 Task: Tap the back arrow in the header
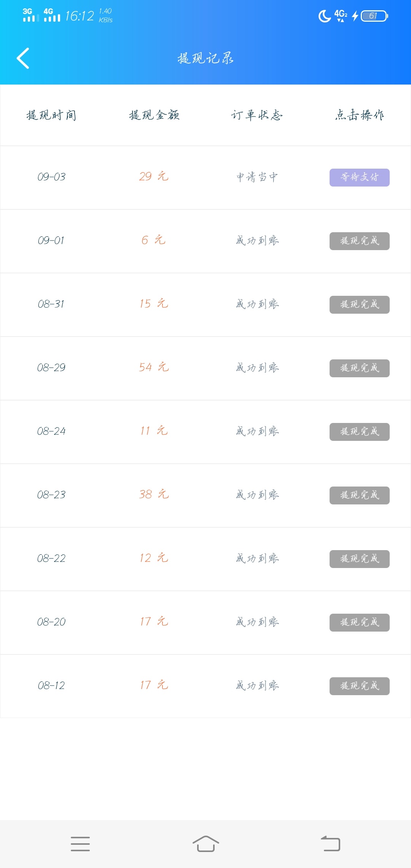point(23,58)
